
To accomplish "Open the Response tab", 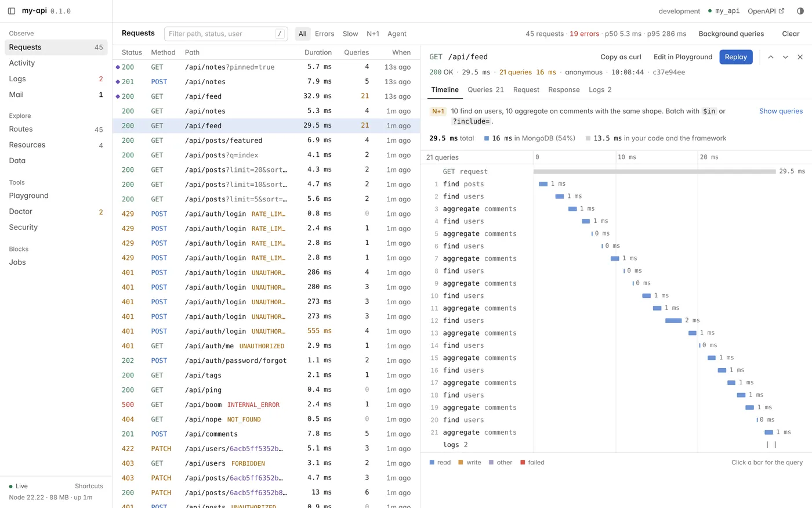I will click(x=564, y=89).
